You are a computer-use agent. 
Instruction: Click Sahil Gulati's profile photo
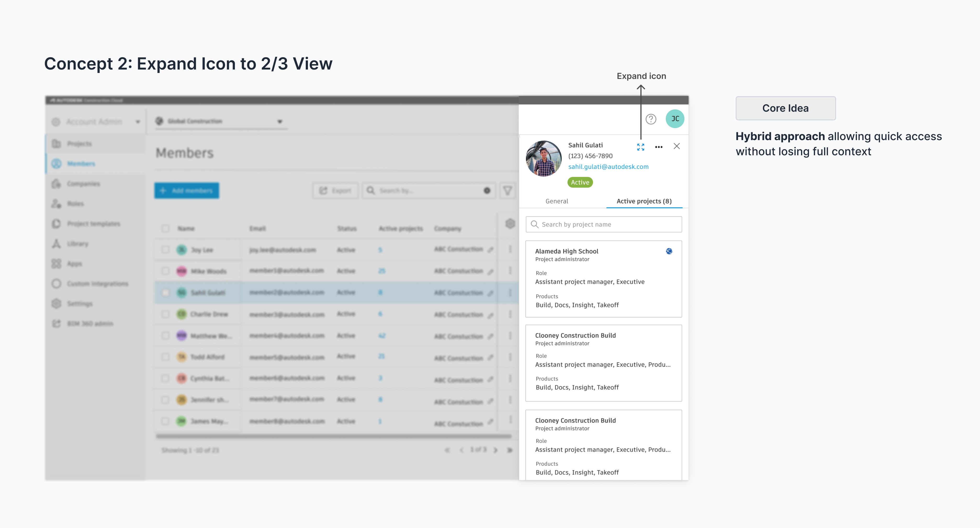click(x=544, y=158)
